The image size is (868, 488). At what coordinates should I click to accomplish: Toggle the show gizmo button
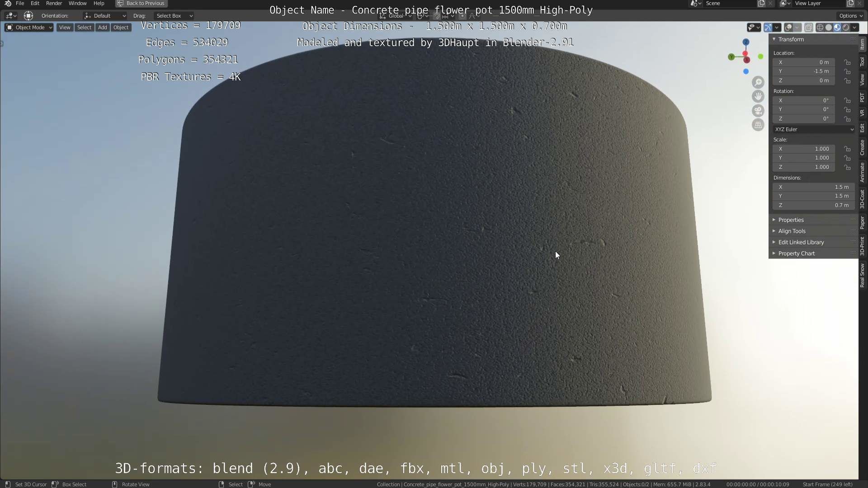pyautogui.click(x=768, y=28)
